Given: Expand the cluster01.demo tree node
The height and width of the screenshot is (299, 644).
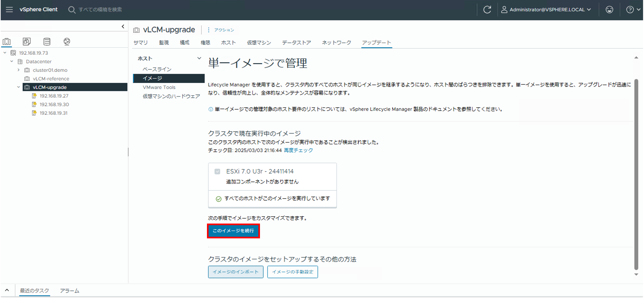Looking at the screenshot, I should pos(19,70).
